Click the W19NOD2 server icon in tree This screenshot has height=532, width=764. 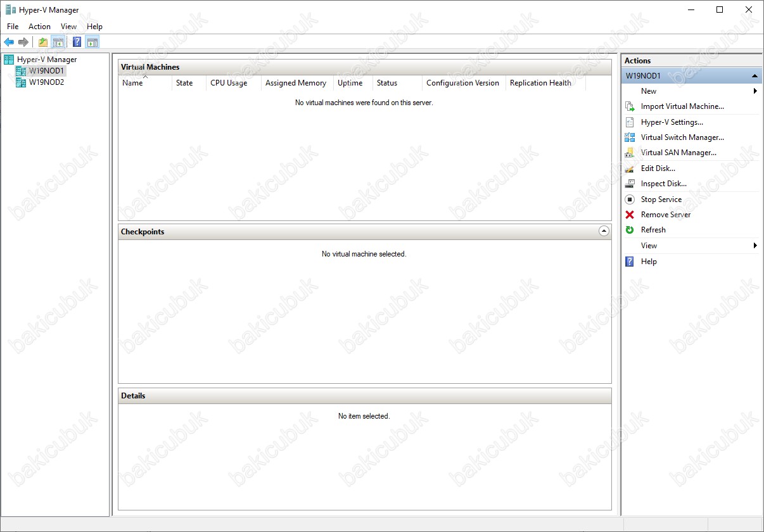click(21, 82)
